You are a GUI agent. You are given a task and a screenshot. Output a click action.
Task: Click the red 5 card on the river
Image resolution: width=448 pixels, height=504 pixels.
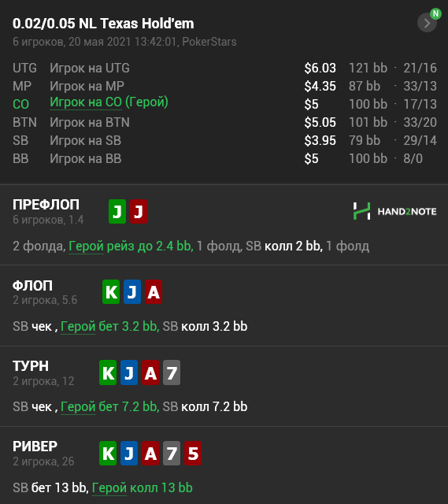(193, 454)
